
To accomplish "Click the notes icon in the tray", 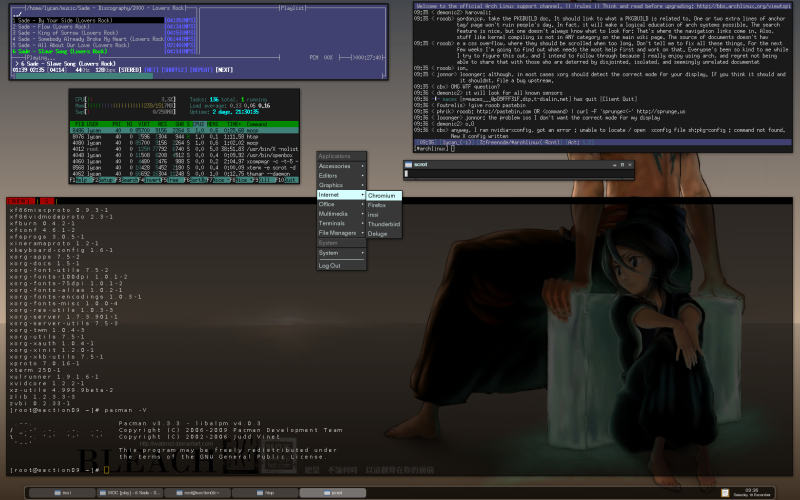I will tap(724, 493).
